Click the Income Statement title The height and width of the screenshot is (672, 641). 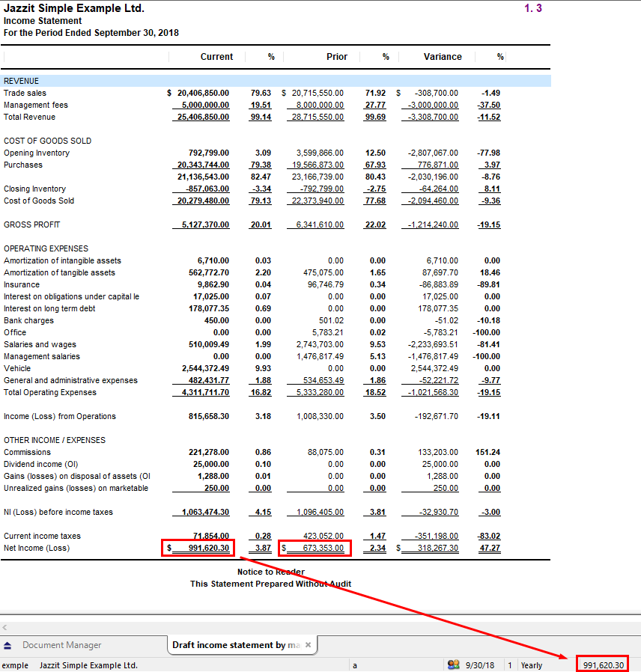[43, 21]
